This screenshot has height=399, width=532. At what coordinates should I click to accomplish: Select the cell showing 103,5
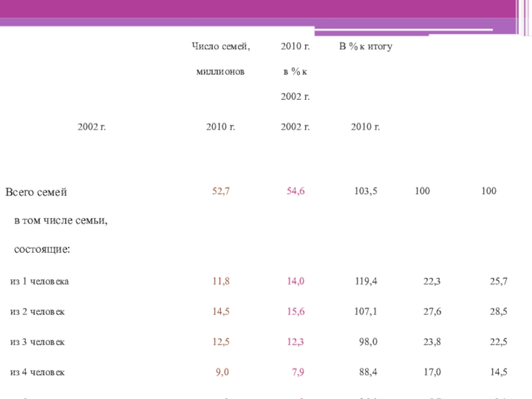[x=366, y=192]
